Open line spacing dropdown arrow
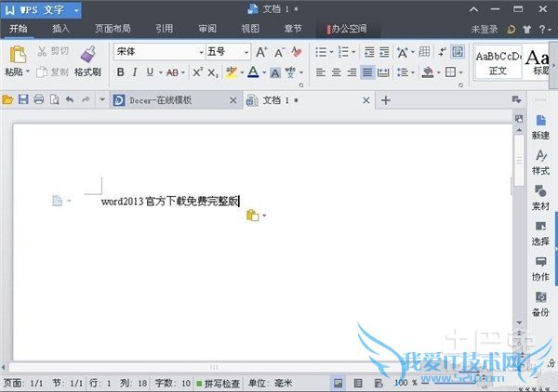The width and height of the screenshot is (558, 392). coord(413,72)
